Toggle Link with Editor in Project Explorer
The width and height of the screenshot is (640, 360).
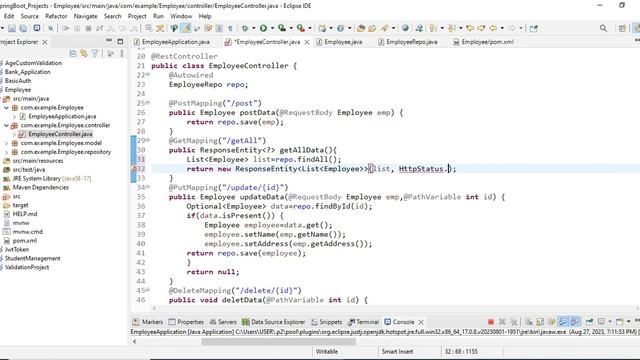tap(84, 53)
